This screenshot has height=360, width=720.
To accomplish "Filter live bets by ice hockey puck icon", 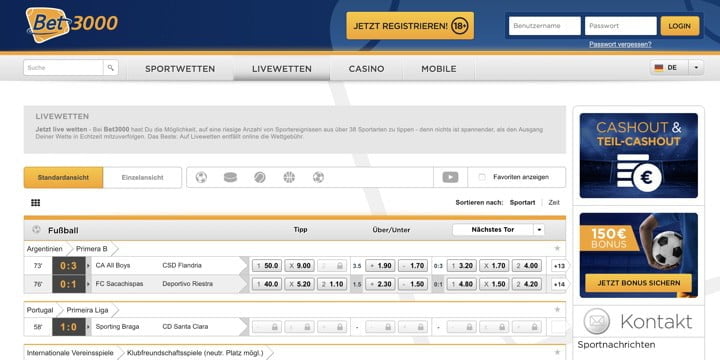I will [231, 177].
